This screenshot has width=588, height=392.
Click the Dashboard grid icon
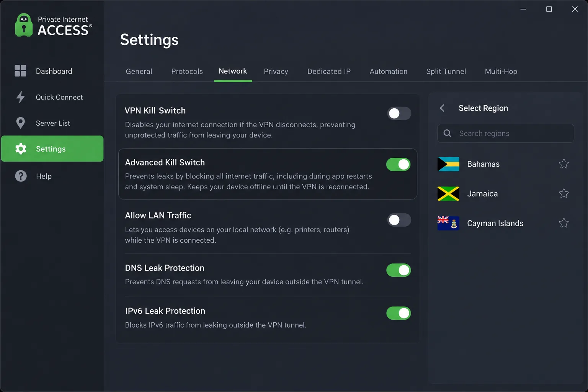[x=20, y=71]
